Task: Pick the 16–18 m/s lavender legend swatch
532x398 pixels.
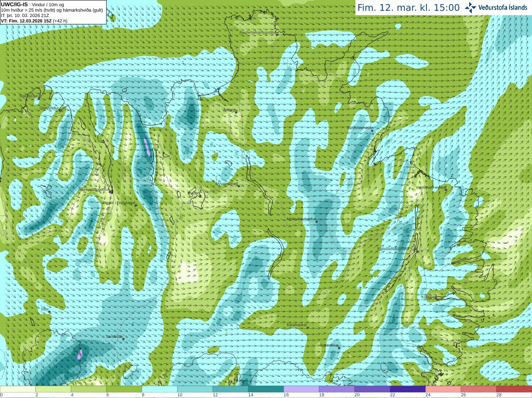Action: tap(301, 389)
